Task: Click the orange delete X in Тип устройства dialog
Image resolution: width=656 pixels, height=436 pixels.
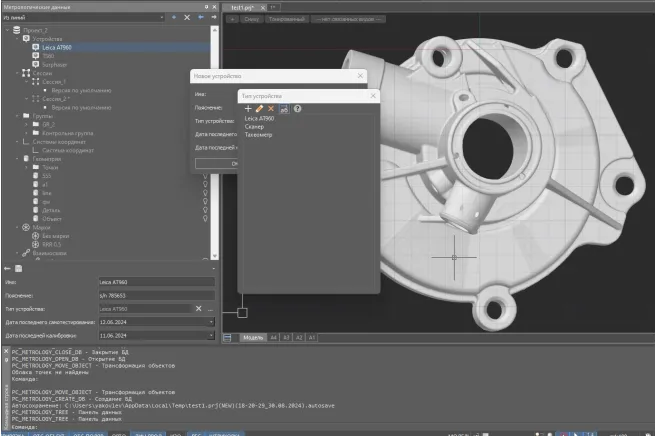Action: click(x=271, y=108)
